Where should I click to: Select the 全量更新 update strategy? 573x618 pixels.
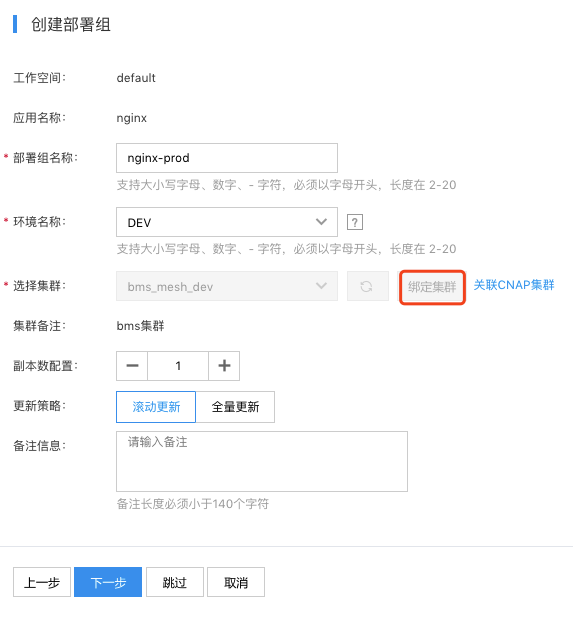(x=235, y=407)
